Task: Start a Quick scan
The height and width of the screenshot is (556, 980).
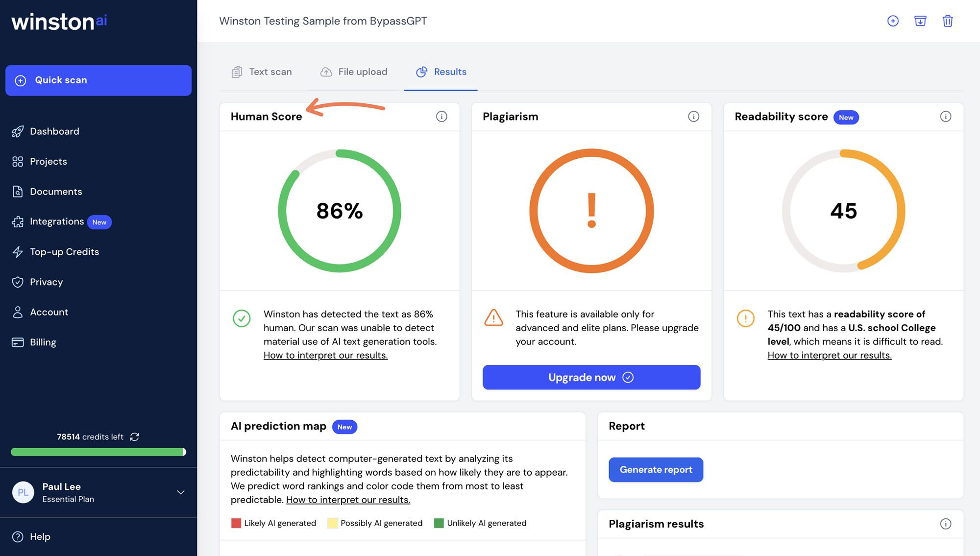Action: pos(98,80)
